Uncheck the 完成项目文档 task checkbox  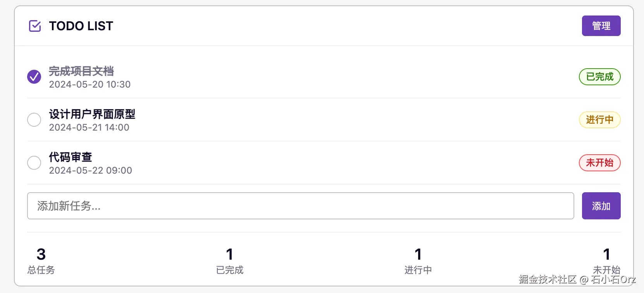click(34, 77)
